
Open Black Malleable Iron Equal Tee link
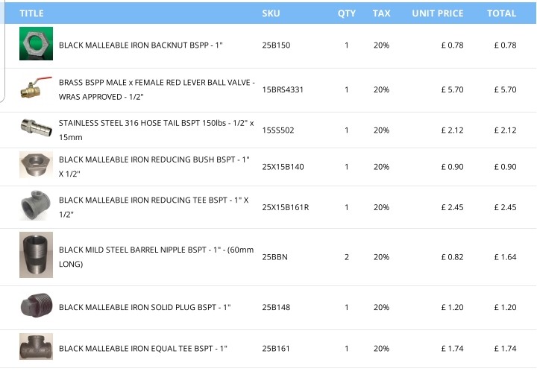click(143, 349)
